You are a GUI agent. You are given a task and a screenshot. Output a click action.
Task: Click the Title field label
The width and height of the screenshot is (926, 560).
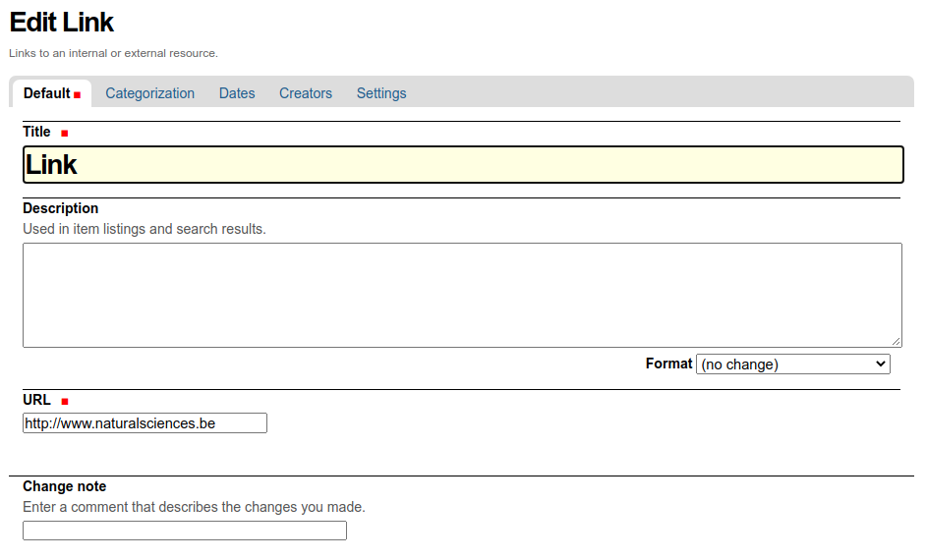36,132
